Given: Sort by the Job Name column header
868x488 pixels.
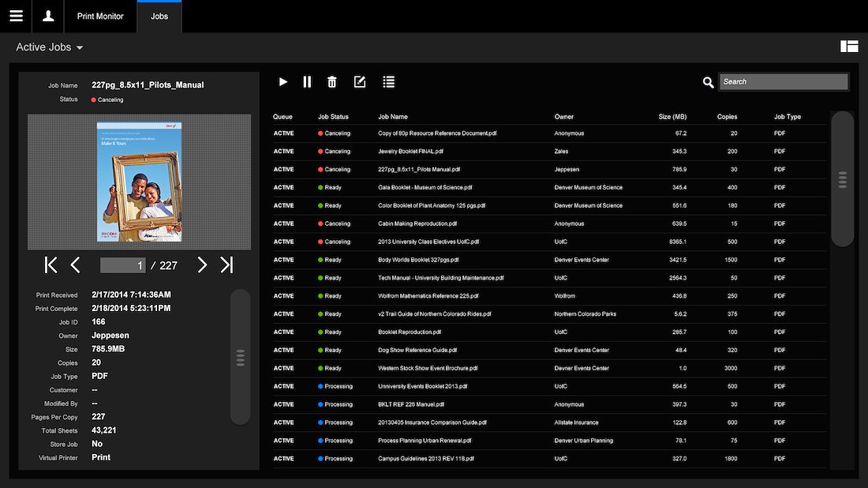Looking at the screenshot, I should [x=393, y=117].
